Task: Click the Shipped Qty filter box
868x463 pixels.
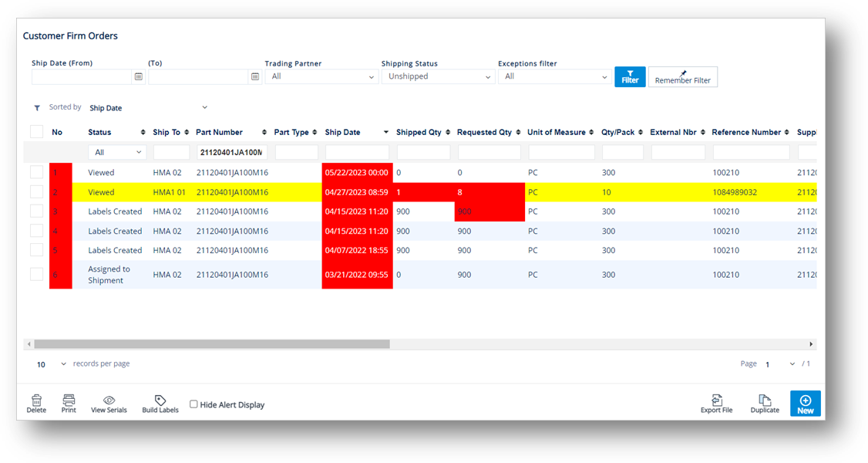Action: click(x=423, y=152)
